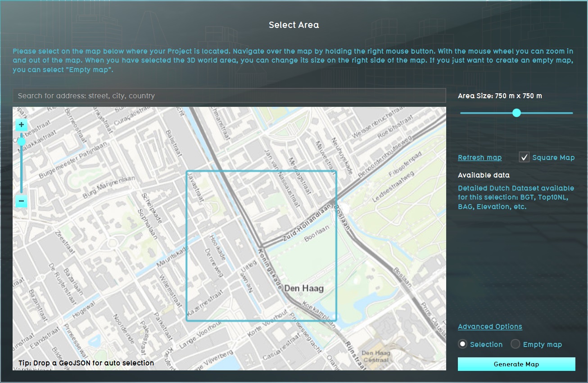Screen dimensions: 588x383
Task: Click the Generate Map button
Action: click(516, 364)
